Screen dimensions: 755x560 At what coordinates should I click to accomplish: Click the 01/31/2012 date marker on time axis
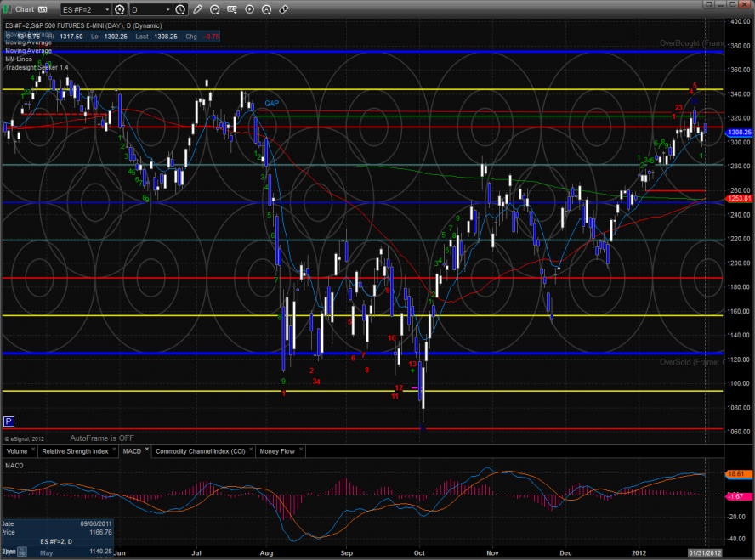(x=705, y=553)
